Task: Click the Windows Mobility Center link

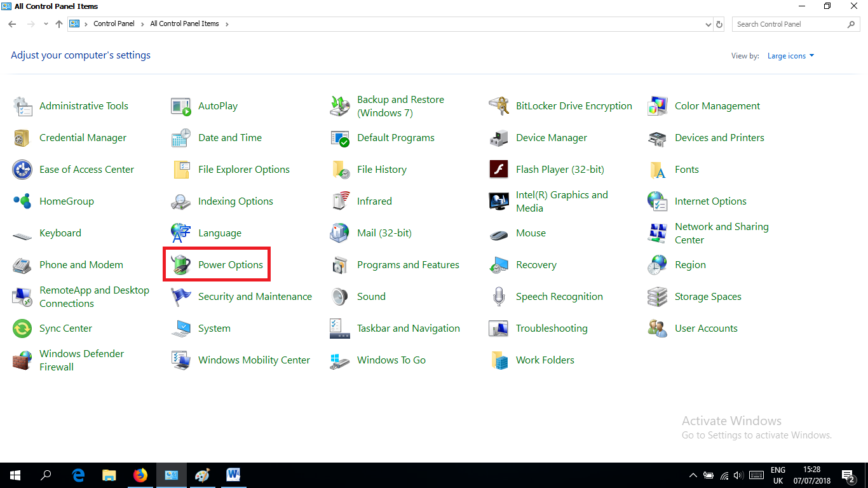Action: click(254, 360)
